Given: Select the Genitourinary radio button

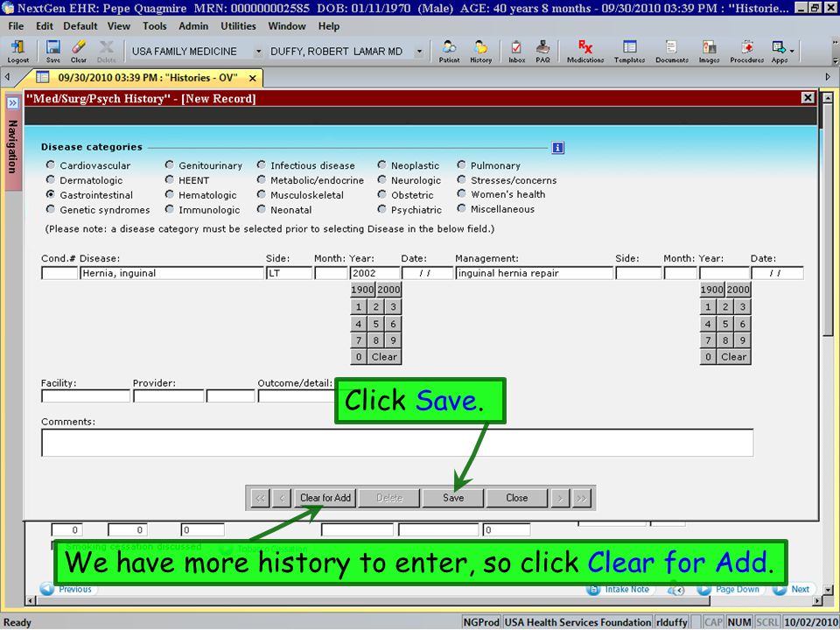Looking at the screenshot, I should click(169, 165).
